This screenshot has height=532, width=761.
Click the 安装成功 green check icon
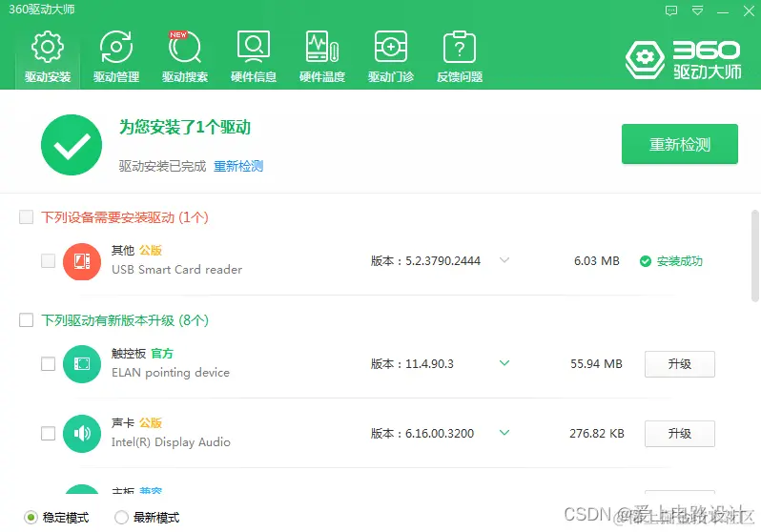click(x=646, y=261)
